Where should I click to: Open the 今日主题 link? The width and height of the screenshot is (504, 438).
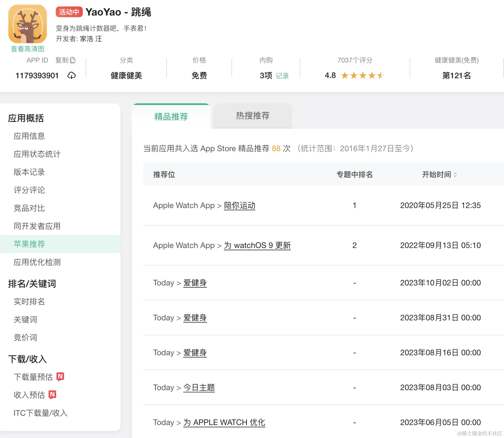pos(199,388)
